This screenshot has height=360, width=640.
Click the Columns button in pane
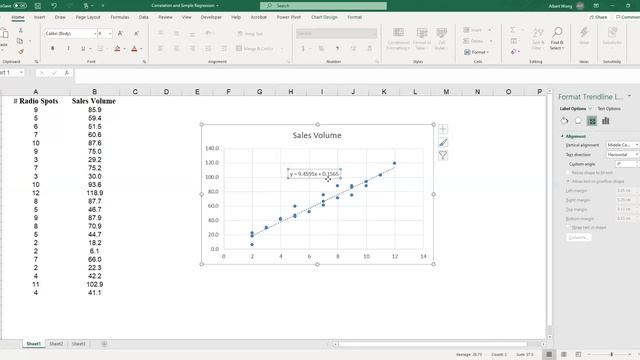(x=578, y=238)
